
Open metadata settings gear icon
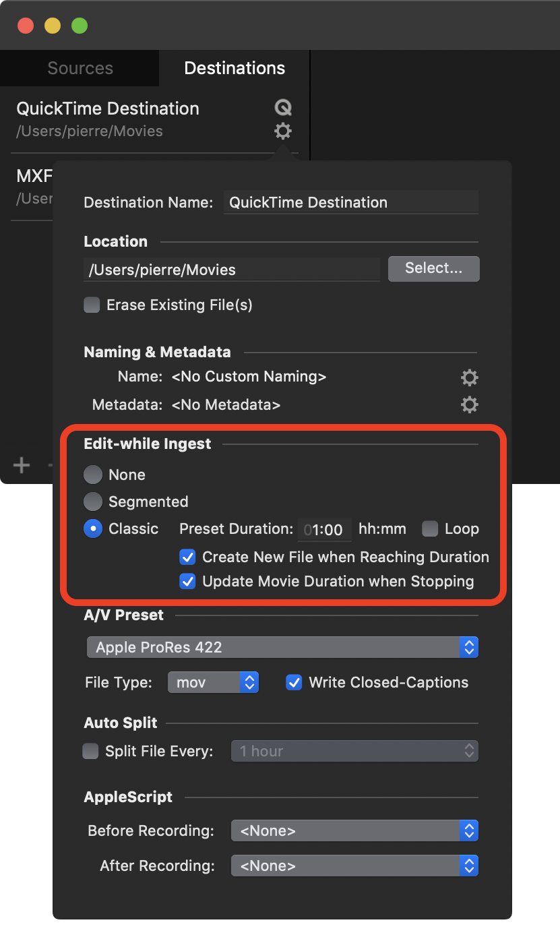pyautogui.click(x=470, y=405)
